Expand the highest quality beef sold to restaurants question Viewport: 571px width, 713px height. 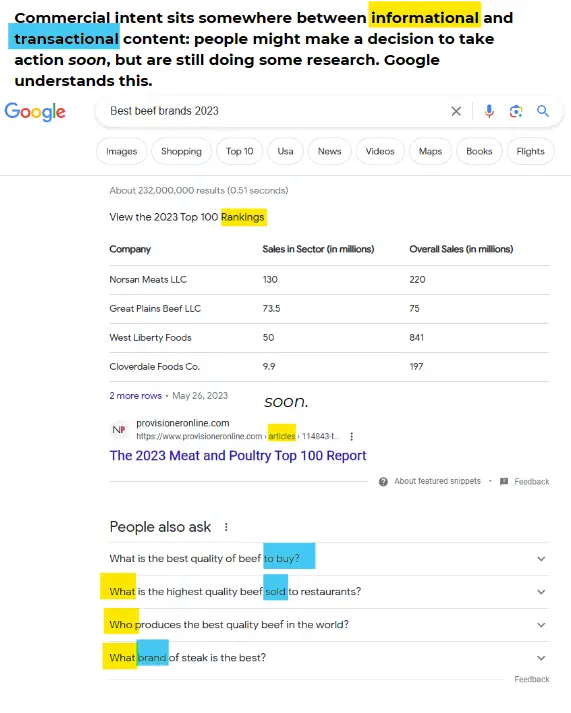coord(329,592)
